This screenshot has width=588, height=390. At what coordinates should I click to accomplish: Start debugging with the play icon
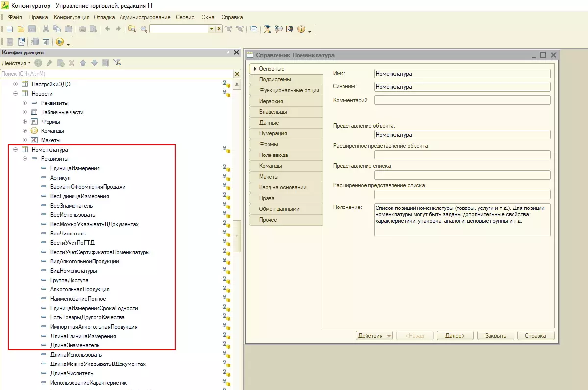tap(60, 42)
